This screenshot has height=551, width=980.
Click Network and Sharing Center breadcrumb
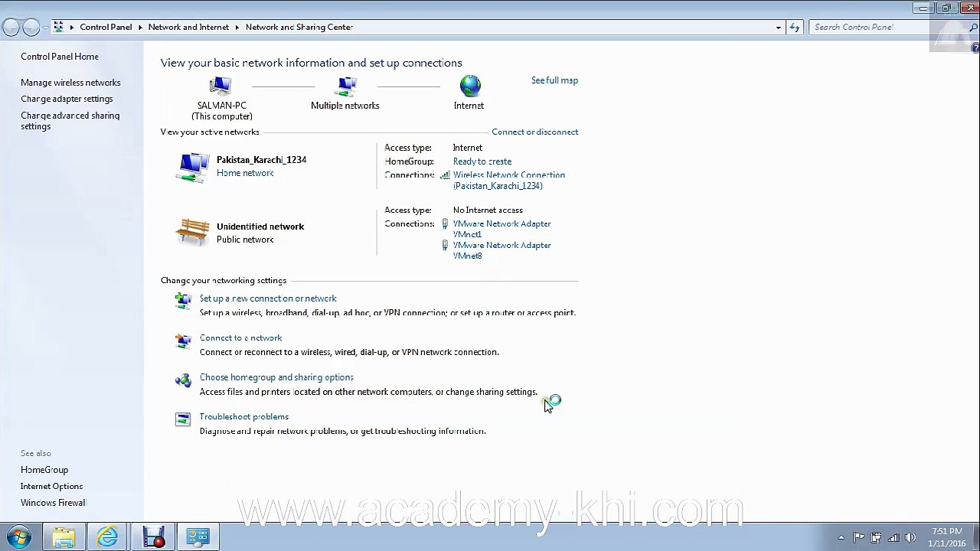[x=299, y=27]
